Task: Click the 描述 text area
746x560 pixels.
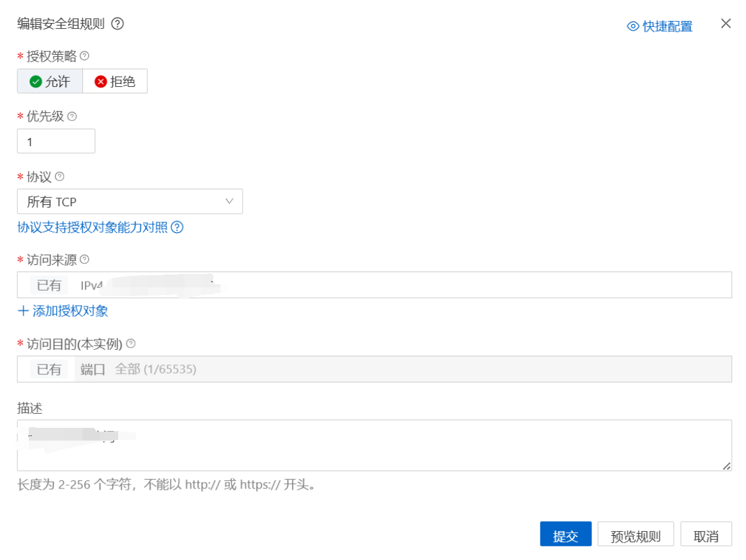Action: tap(374, 445)
